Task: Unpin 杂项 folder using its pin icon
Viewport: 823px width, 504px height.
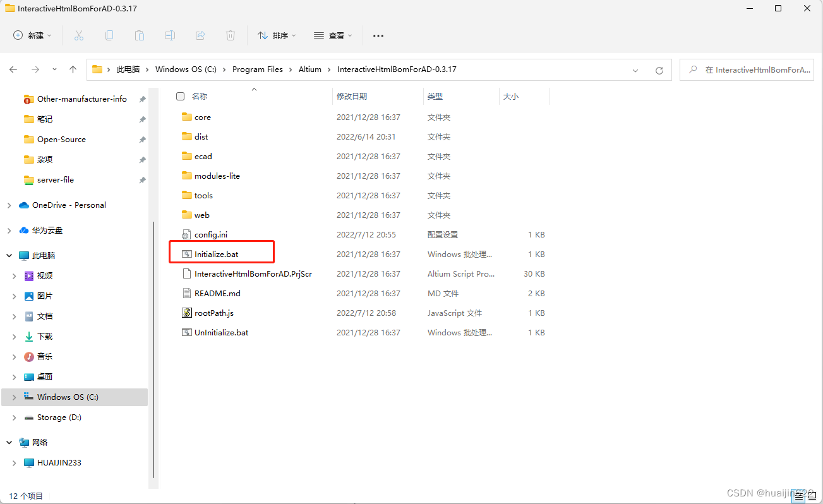Action: (142, 160)
